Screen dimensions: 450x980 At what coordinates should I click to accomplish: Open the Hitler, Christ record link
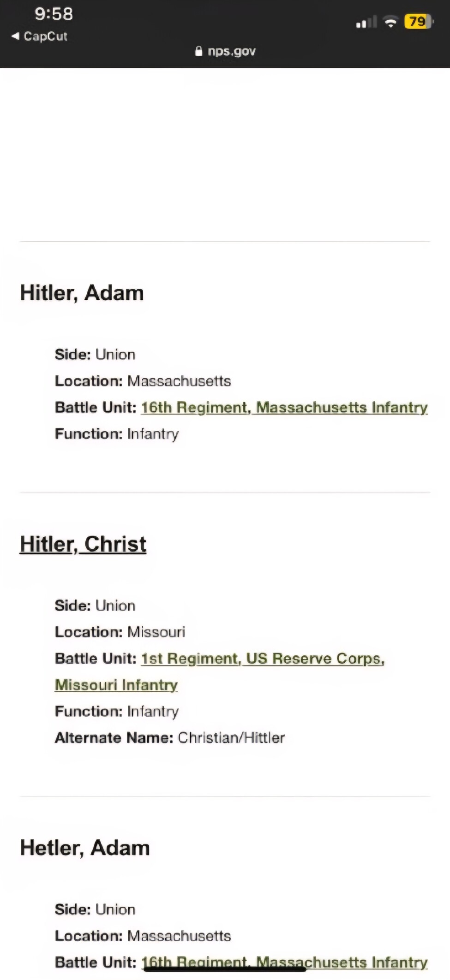[x=83, y=544]
